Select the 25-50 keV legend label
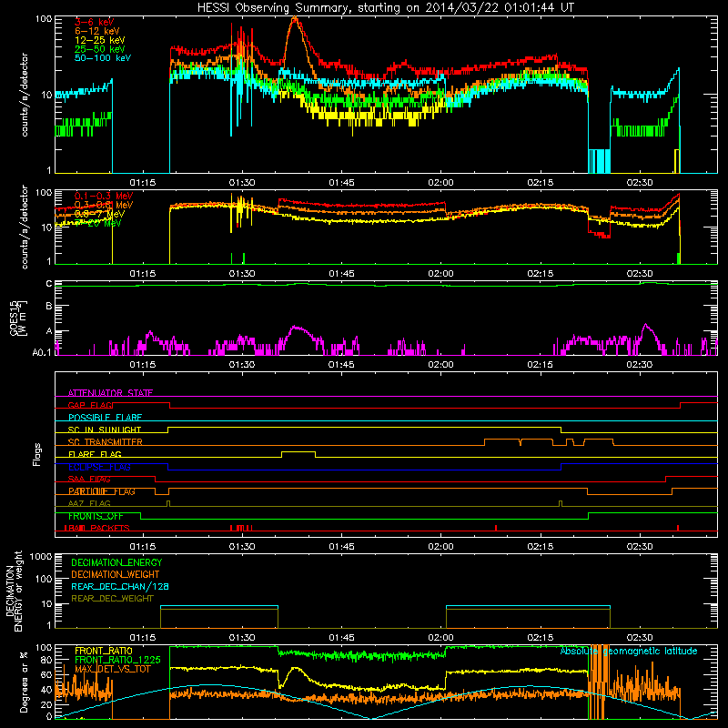 click(x=100, y=49)
